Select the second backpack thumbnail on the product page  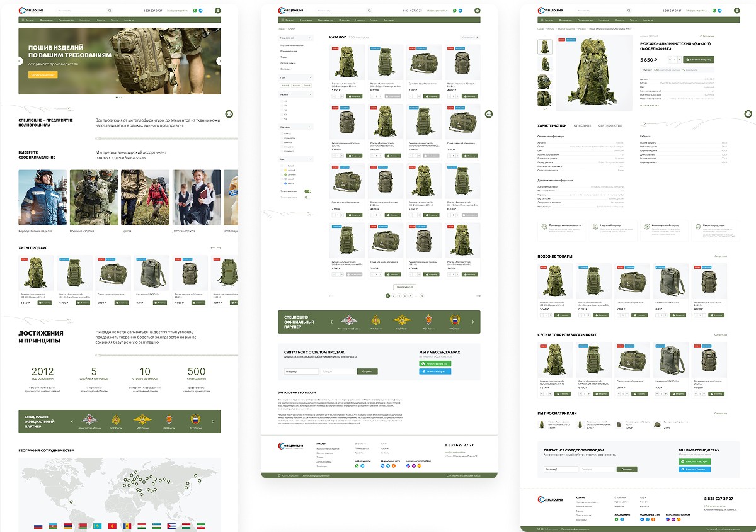point(544,64)
